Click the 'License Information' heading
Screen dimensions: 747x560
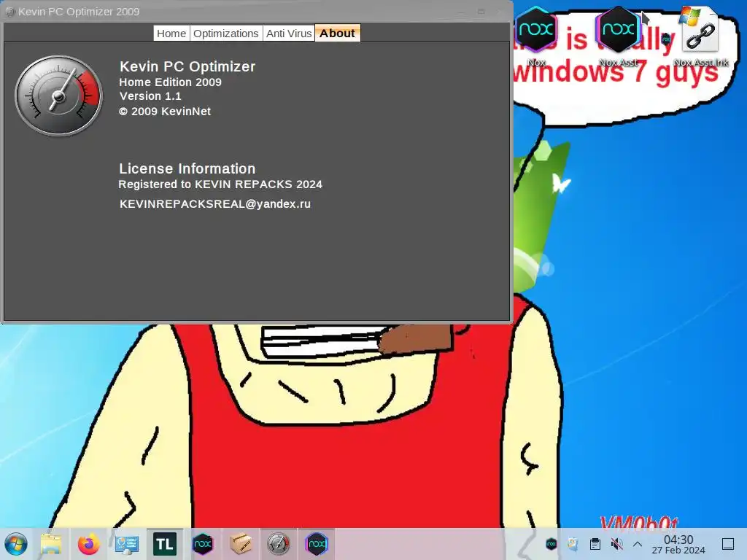tap(187, 168)
